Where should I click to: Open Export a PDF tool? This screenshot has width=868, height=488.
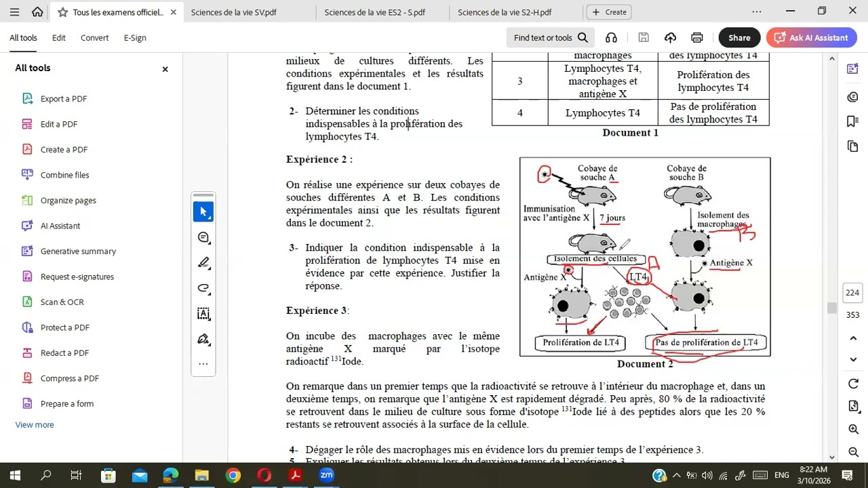point(64,99)
